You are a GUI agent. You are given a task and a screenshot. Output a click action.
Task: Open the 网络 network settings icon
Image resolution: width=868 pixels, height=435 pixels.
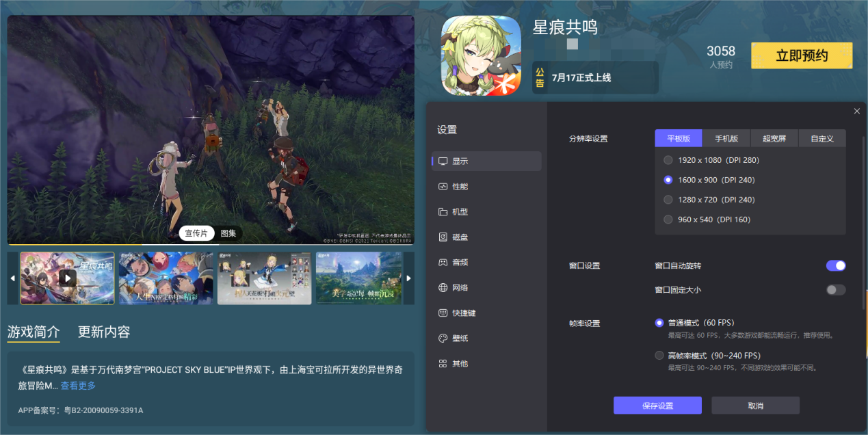pyautogui.click(x=443, y=287)
